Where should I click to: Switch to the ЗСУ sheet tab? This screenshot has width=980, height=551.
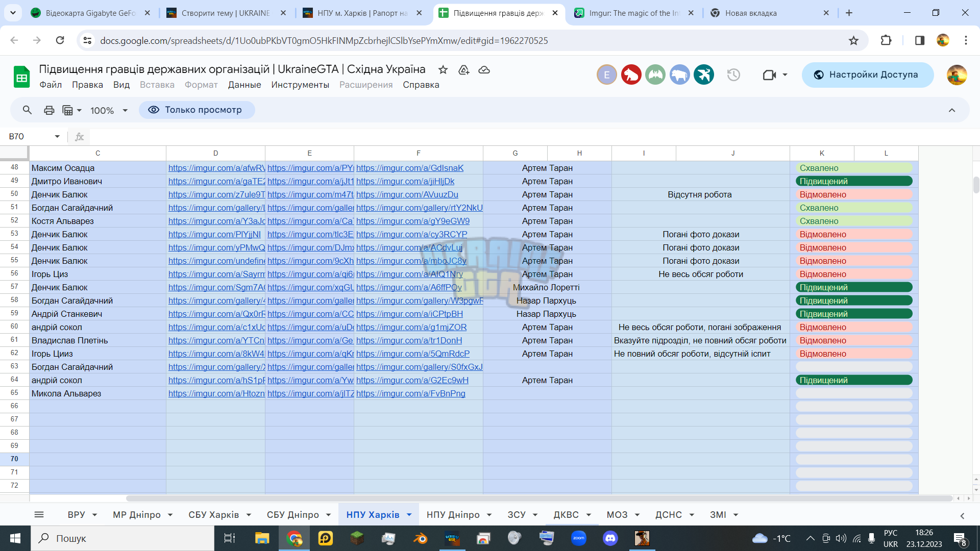pyautogui.click(x=517, y=515)
